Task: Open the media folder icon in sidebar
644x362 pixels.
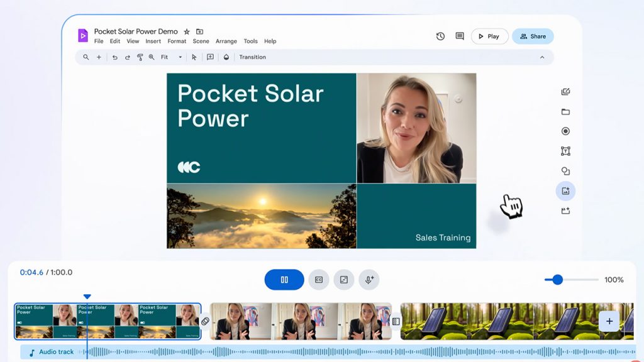Action: click(x=565, y=112)
